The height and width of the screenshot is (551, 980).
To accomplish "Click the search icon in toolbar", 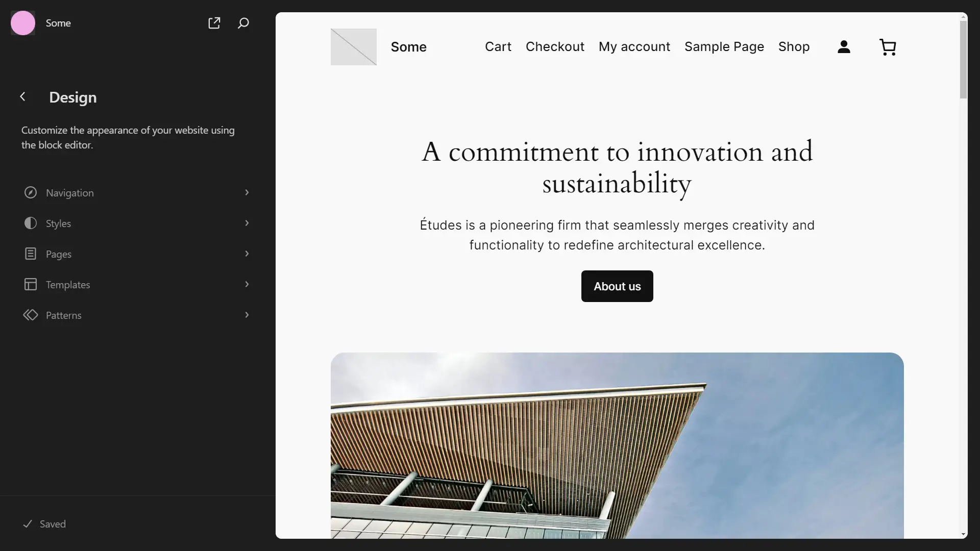I will click(x=243, y=22).
